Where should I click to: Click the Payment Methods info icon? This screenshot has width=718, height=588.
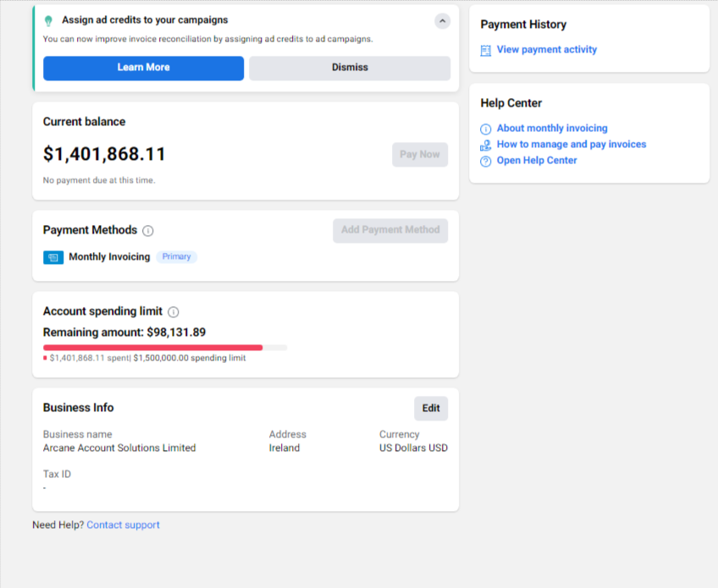pos(148,231)
